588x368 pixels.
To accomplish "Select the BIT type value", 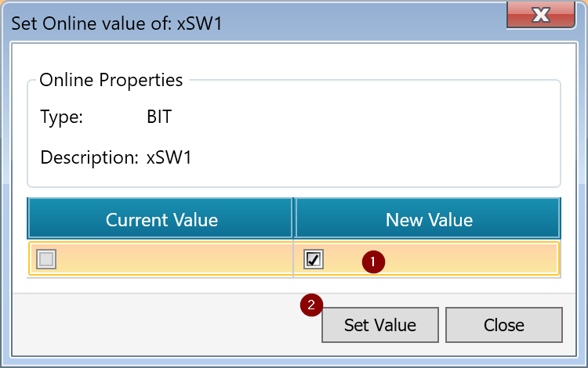I will click(159, 118).
